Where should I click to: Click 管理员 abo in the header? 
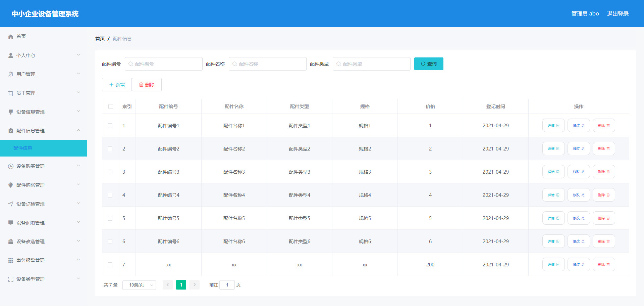pos(585,14)
